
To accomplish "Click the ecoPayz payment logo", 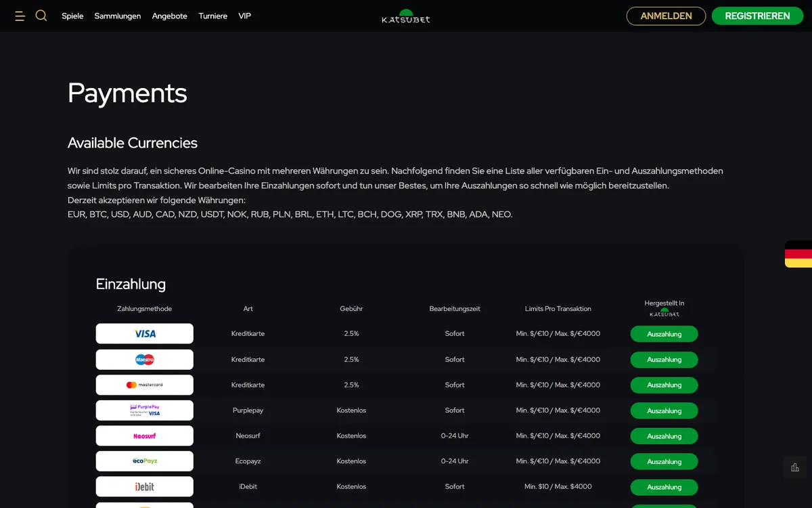I will tap(145, 461).
